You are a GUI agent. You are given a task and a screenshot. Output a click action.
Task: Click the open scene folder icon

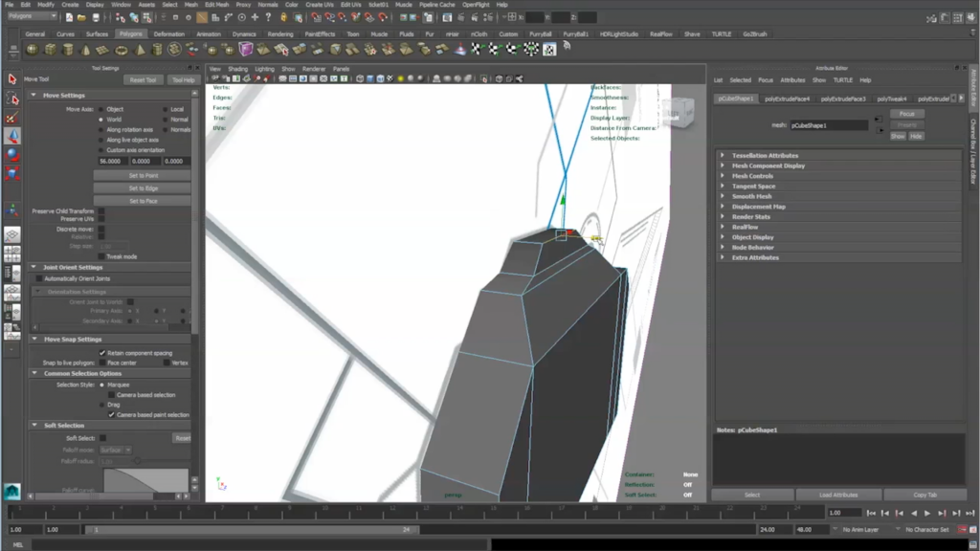tap(82, 17)
